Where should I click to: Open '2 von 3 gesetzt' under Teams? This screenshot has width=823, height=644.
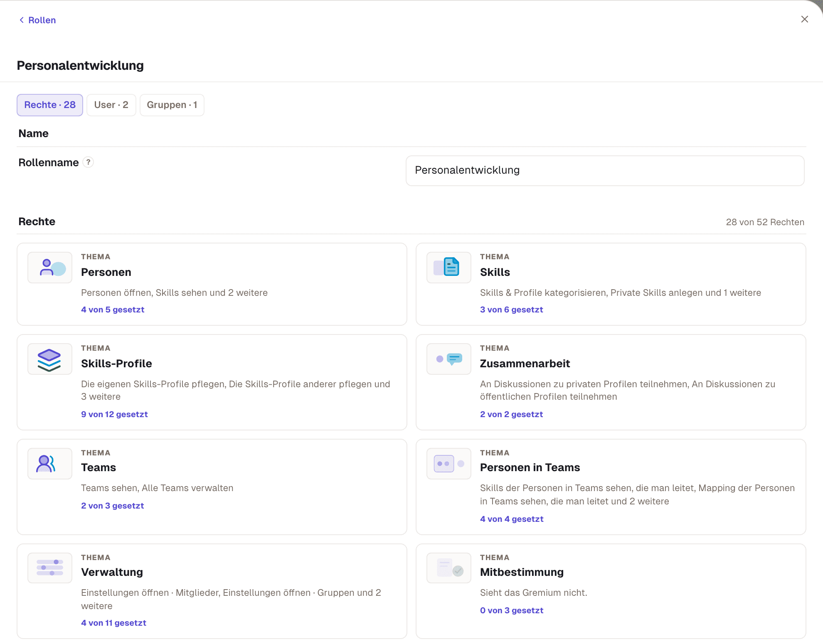113,506
